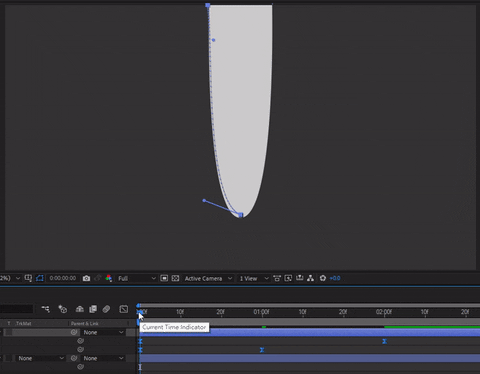This screenshot has height=374, width=480.
Task: Click first property's pick whip under layer one
Action: [80, 341]
